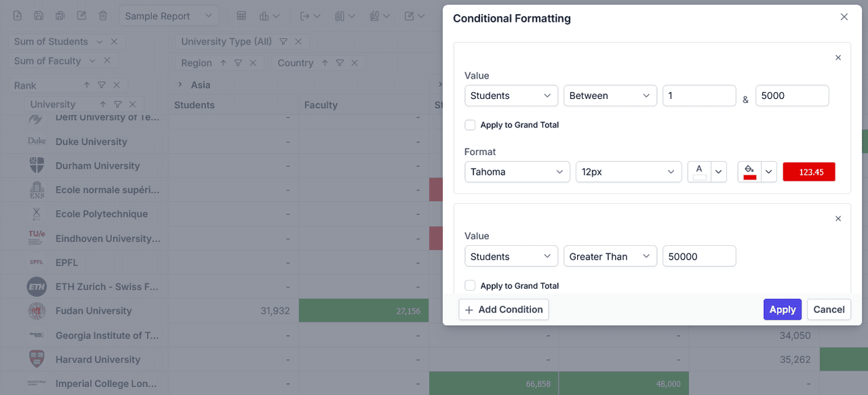Open the Between operator dropdown
This screenshot has height=395, width=868.
pos(610,96)
